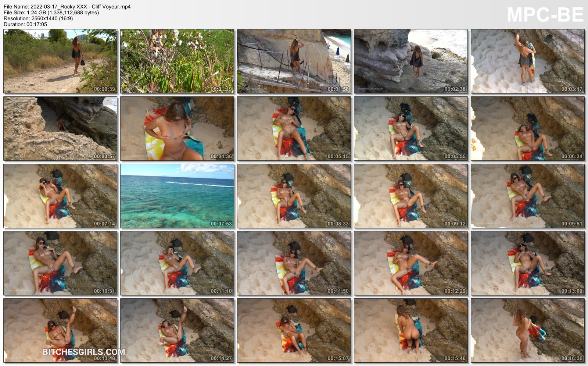Click the BITCHESGIRLS.COM watermark
Screen dimensions: 588x366
coord(84,352)
